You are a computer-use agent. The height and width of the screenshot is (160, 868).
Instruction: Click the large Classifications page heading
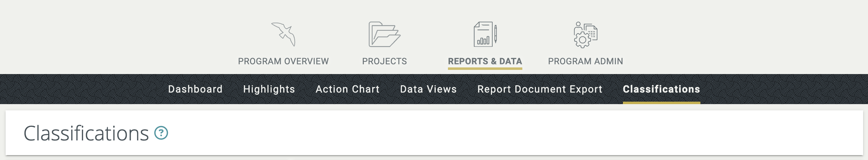click(x=86, y=133)
